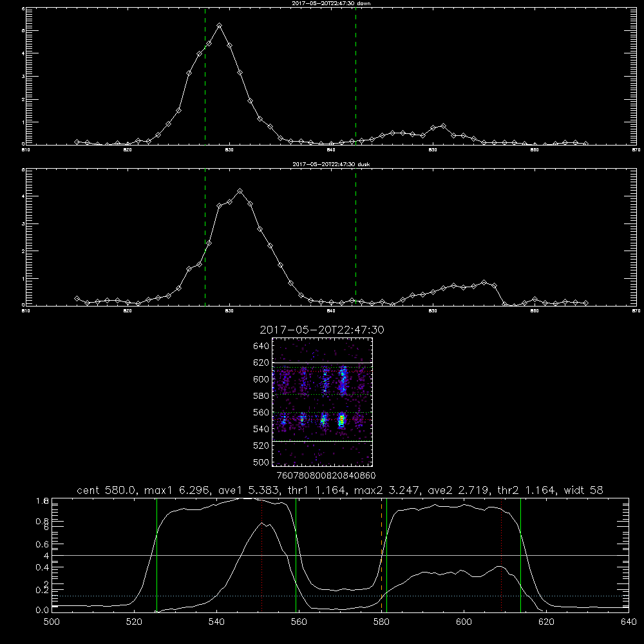The image size is (644, 644).
Task: Click the 620 label on bottom plot x-axis
Action: [x=546, y=622]
